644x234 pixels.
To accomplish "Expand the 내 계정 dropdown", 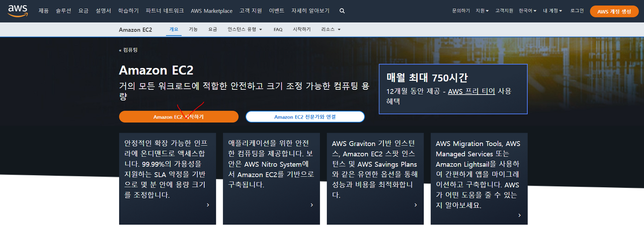I will [552, 11].
